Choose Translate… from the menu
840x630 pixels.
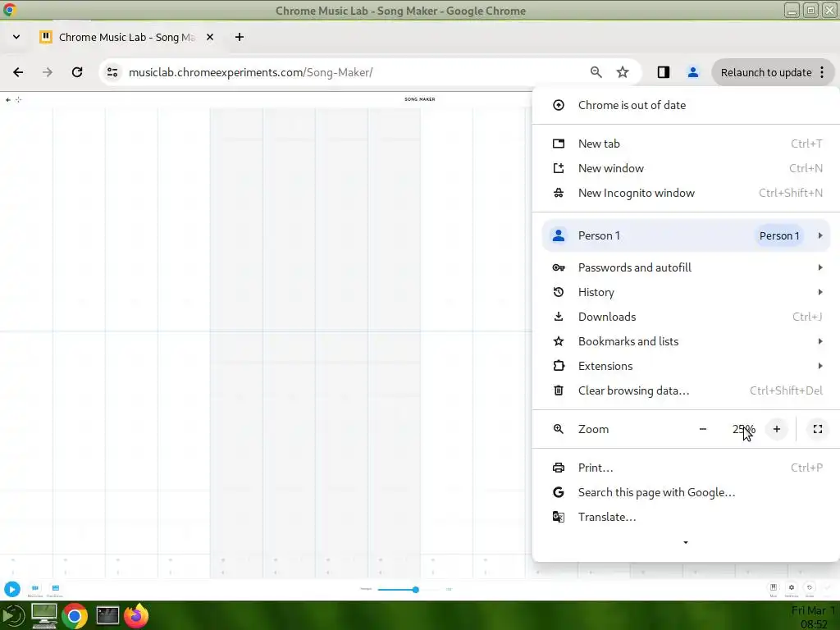tap(686, 517)
